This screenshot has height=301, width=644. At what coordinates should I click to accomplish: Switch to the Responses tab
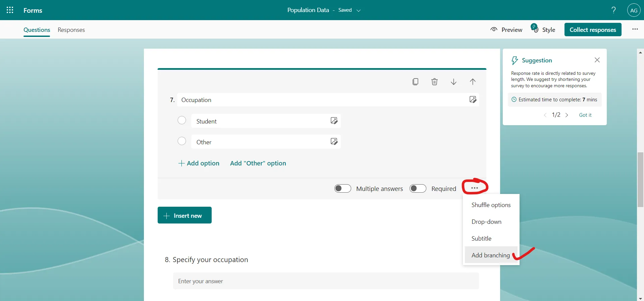point(71,30)
